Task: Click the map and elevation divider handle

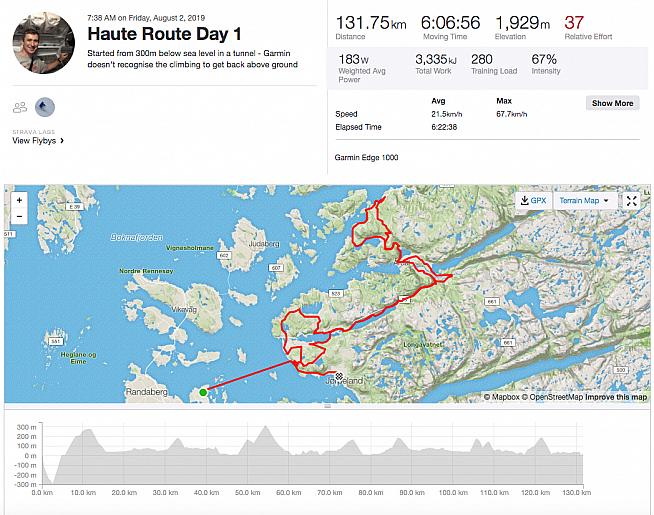Action: pyautogui.click(x=327, y=406)
